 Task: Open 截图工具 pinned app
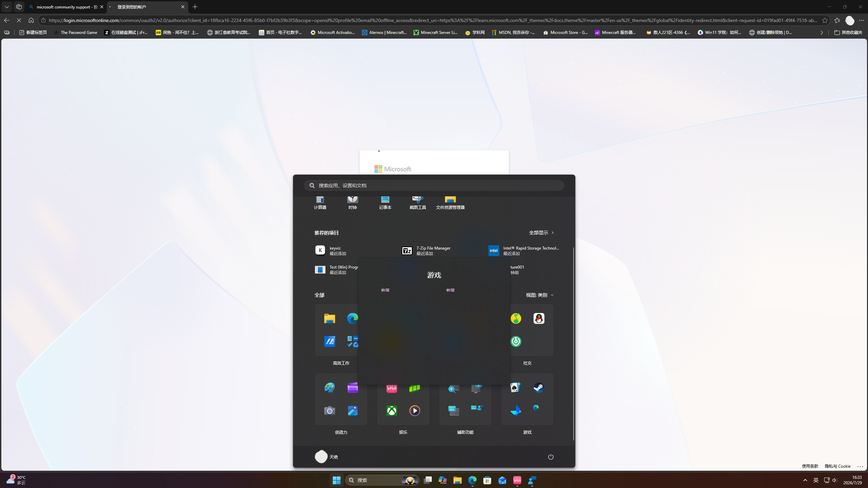tap(418, 203)
